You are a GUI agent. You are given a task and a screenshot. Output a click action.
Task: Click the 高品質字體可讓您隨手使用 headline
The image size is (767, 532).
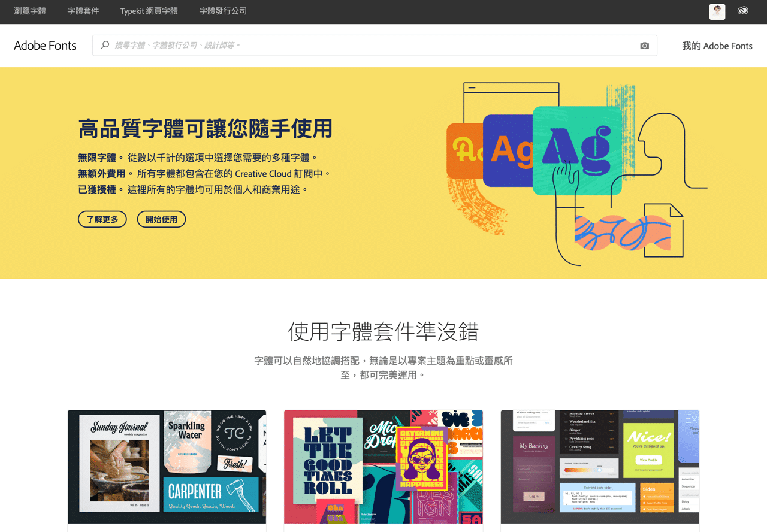[x=205, y=128]
